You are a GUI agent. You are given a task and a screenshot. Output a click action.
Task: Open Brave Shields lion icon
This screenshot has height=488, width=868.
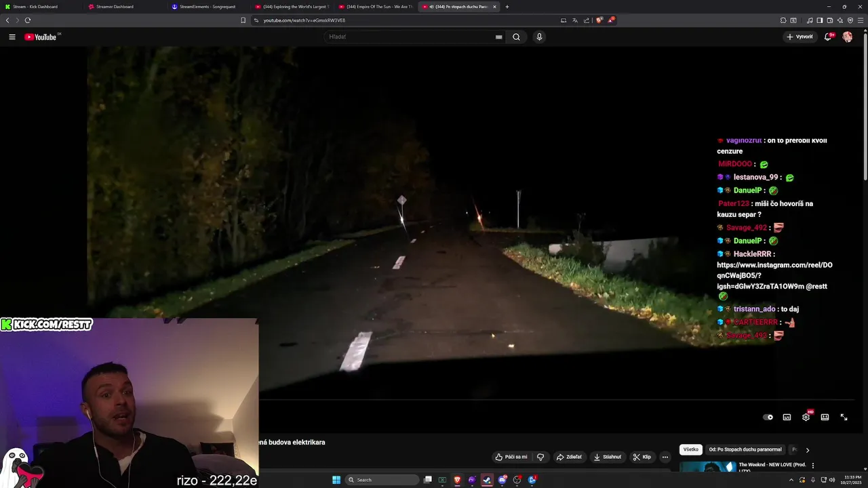coord(599,20)
